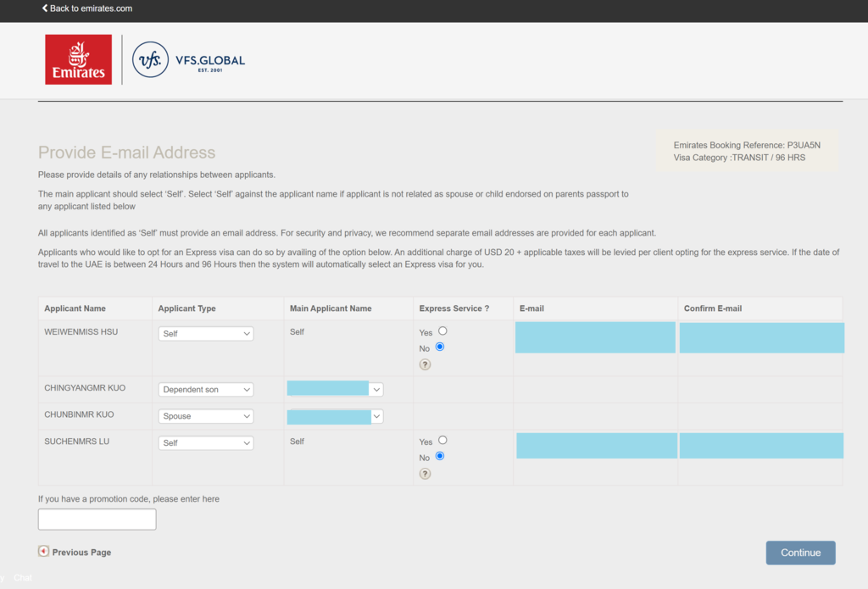Click the Previous Page arrow icon
Viewport: 868px width, 589px height.
(43, 552)
